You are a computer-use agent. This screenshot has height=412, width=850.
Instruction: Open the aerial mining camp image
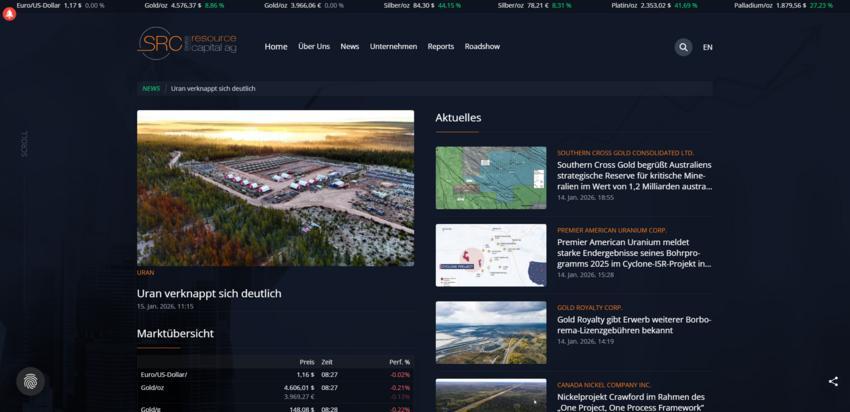point(275,187)
